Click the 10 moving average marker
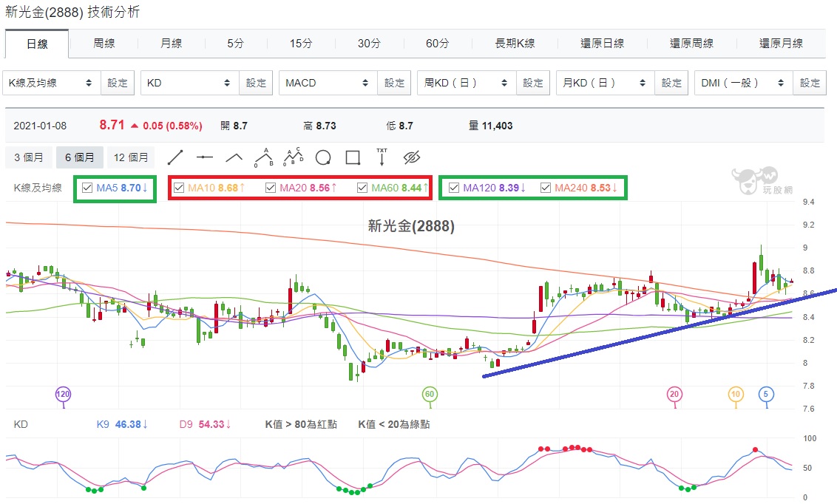The height and width of the screenshot is (504, 837). click(x=736, y=395)
